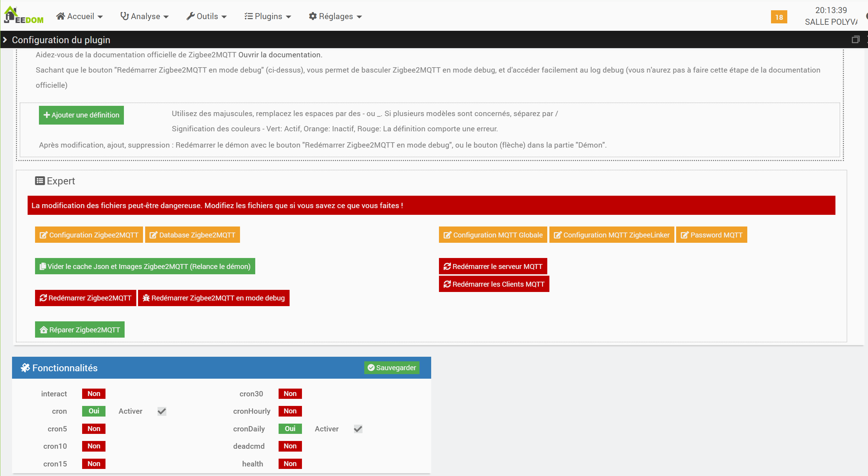Click Sauvegarder in Fonctionnalités panel
This screenshot has height=476, width=868.
pyautogui.click(x=392, y=368)
